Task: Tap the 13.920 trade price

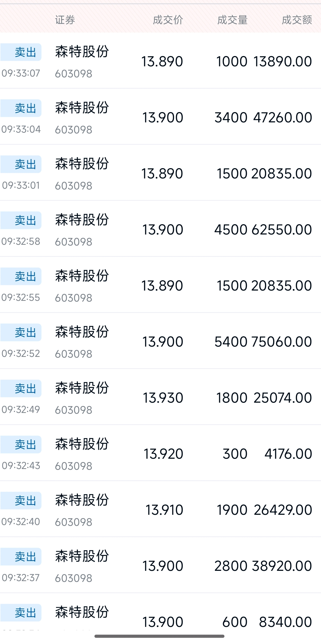Action: 163,454
